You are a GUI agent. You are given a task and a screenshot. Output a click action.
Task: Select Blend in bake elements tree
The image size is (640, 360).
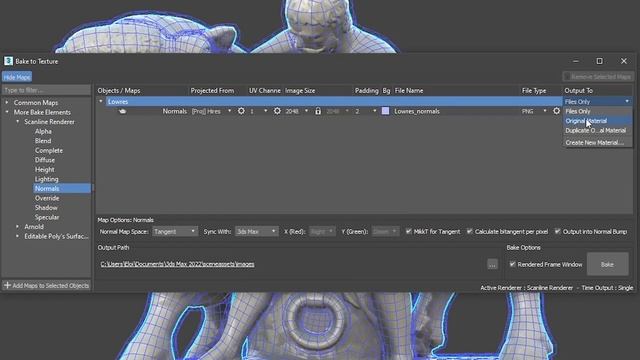tap(43, 141)
